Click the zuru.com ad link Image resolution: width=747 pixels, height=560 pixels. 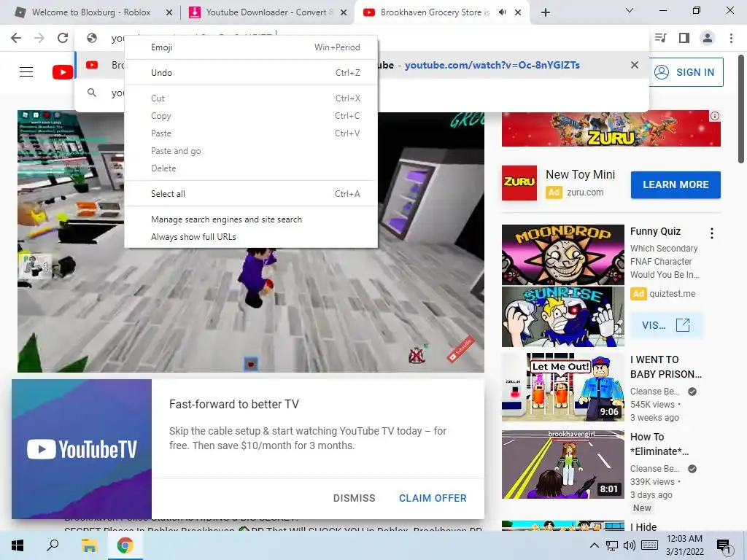pyautogui.click(x=585, y=192)
